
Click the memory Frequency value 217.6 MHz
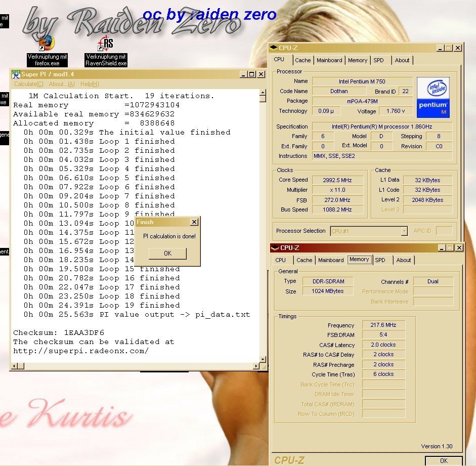(383, 325)
